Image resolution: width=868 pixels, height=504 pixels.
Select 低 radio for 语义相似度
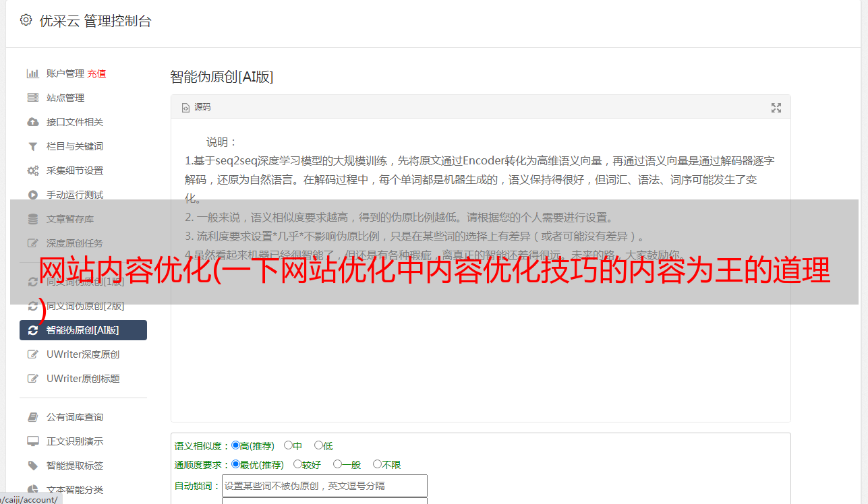(x=318, y=445)
